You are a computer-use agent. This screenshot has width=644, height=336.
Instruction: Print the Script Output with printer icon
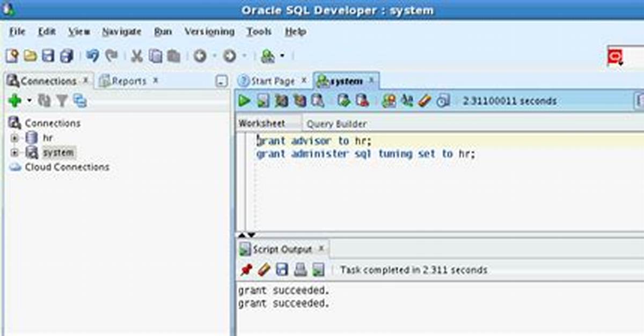pyautogui.click(x=300, y=270)
